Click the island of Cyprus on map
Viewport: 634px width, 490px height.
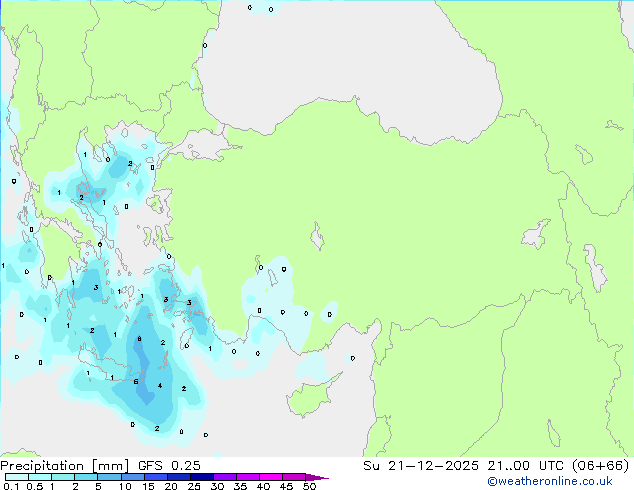(x=309, y=397)
